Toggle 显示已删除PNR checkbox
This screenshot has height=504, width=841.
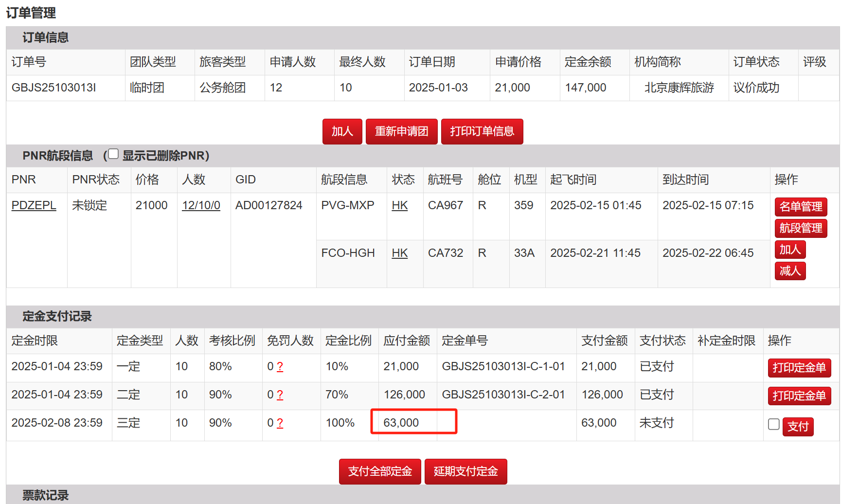pyautogui.click(x=113, y=154)
